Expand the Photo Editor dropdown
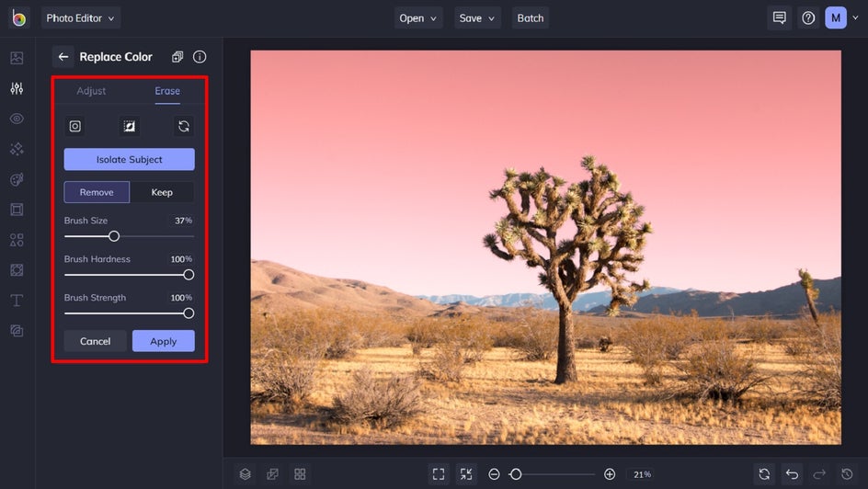This screenshot has height=489, width=868. 81,17
